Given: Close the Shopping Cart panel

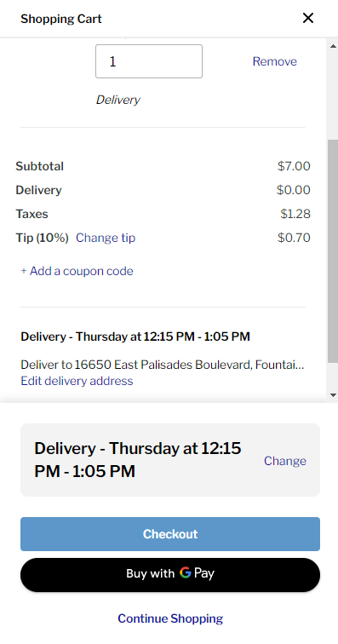Looking at the screenshot, I should 308,18.
